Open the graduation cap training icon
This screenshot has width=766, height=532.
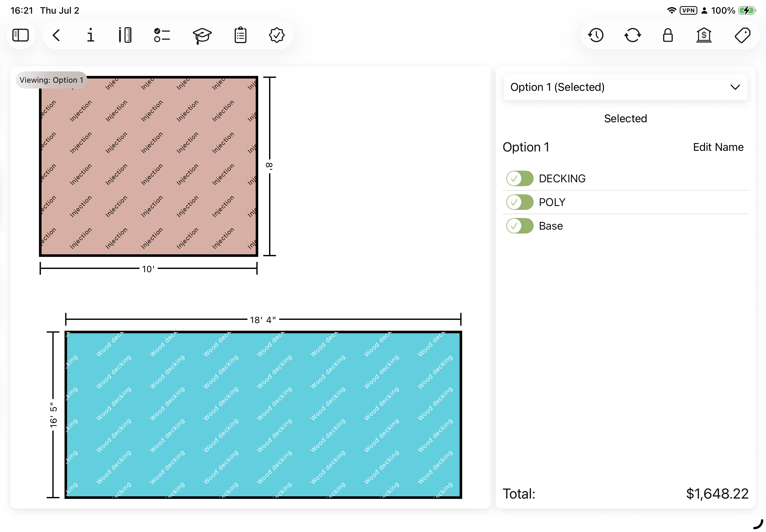tap(202, 35)
